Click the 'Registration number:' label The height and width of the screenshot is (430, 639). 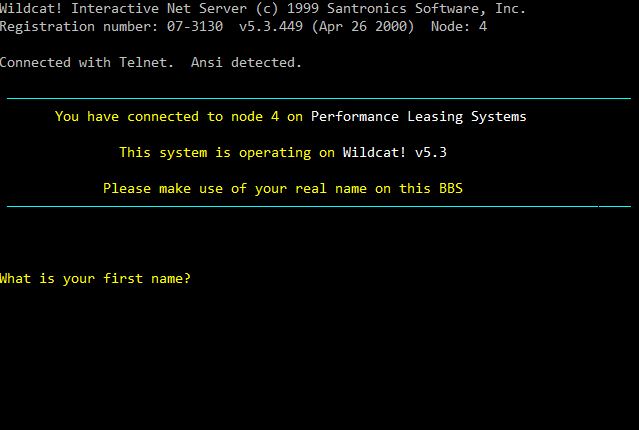pos(79,27)
